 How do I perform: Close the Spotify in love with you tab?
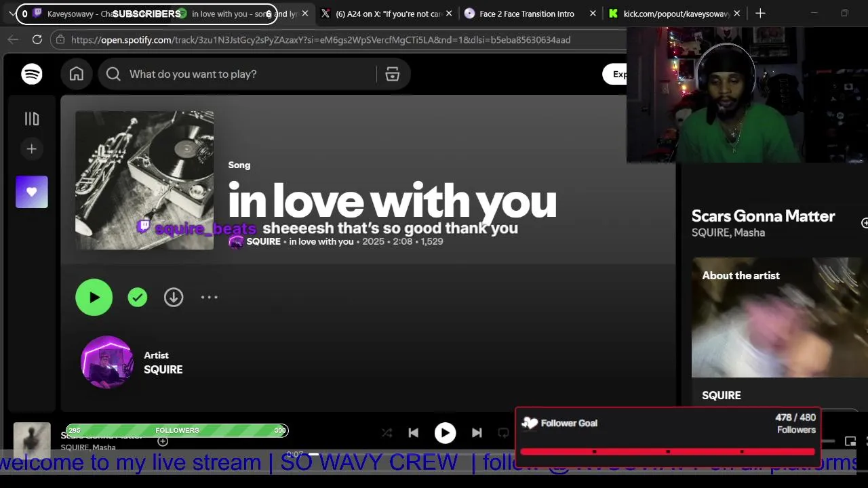[305, 14]
